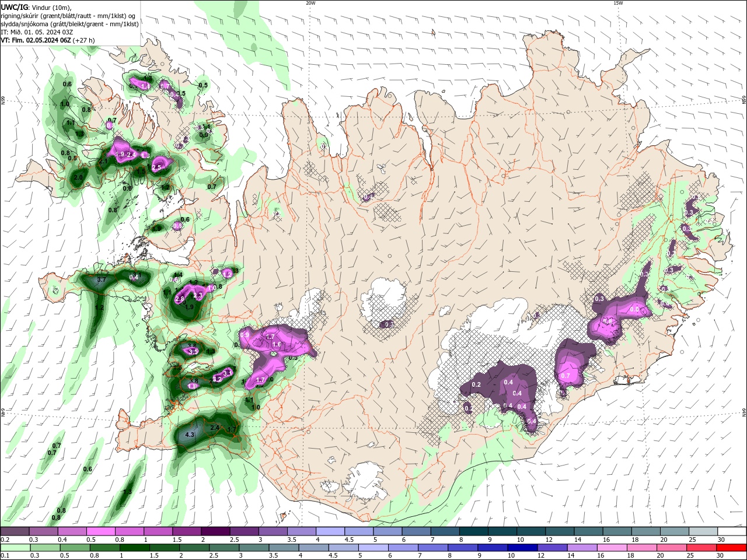The image size is (747, 560).
Task: Click the '0.1' label in the rain legend
Action: 5,556
